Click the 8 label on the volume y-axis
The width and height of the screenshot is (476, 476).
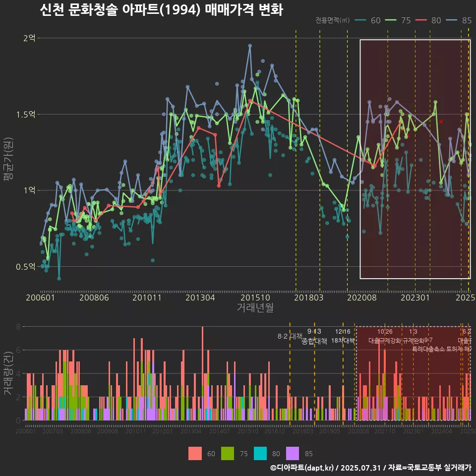click(18, 327)
